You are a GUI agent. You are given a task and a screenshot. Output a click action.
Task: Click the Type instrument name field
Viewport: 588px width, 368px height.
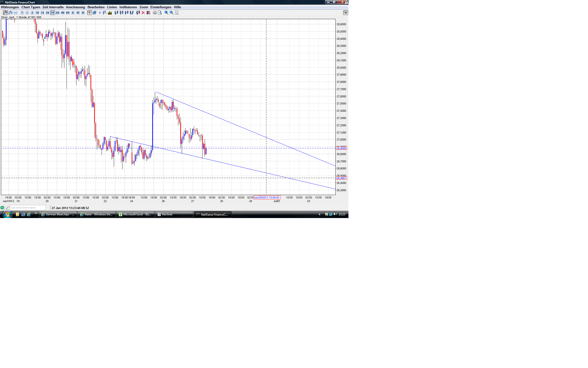point(27,208)
